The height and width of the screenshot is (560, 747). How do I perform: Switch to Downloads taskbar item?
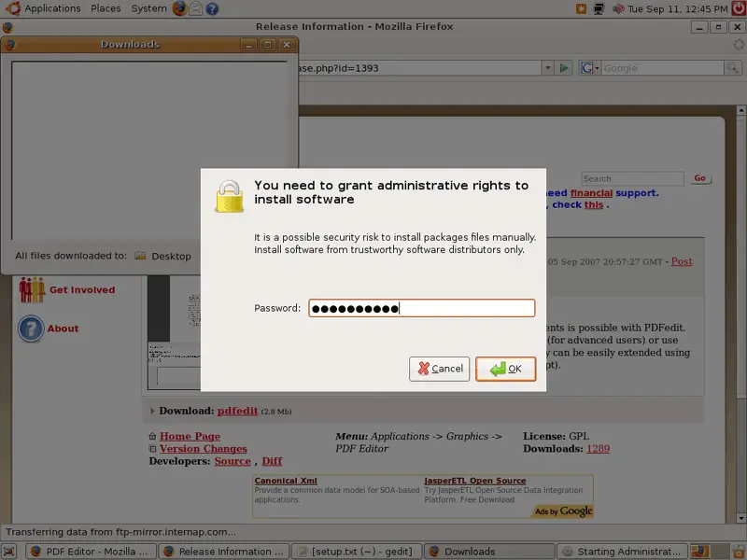[489, 552]
